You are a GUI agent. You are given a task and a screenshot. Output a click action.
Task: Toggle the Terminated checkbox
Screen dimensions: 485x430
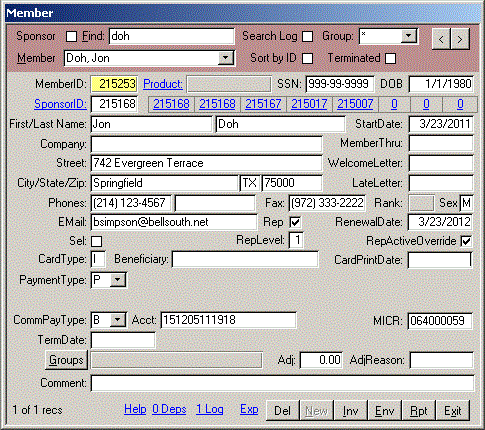390,58
